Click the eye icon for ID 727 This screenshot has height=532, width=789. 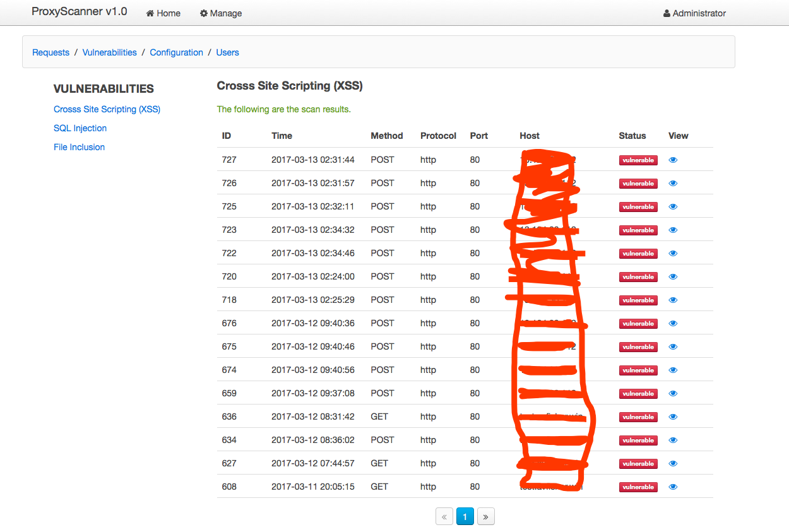[673, 160]
